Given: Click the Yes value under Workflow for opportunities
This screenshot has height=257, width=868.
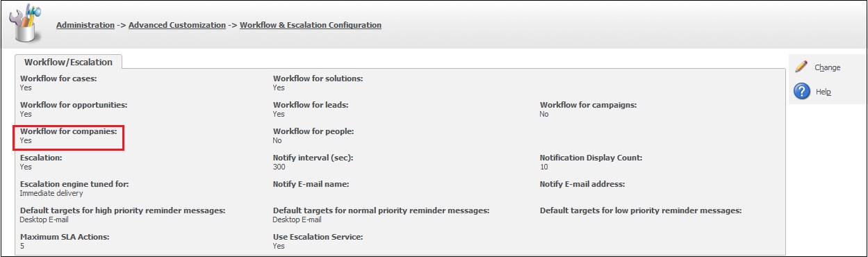Looking at the screenshot, I should pos(26,114).
